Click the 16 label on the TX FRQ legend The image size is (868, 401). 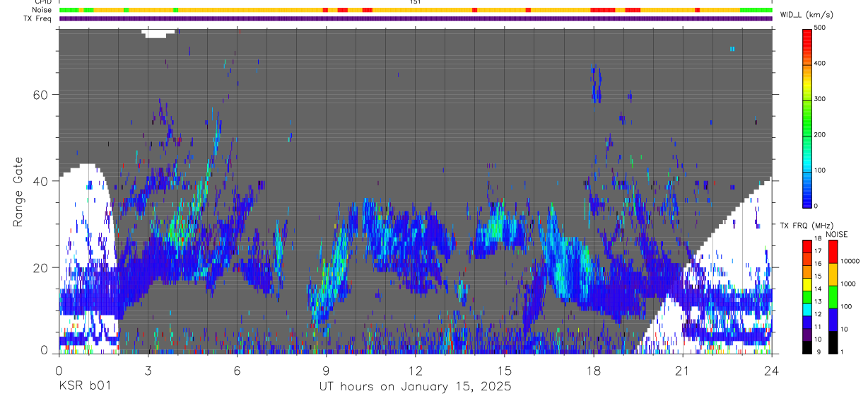pos(817,264)
